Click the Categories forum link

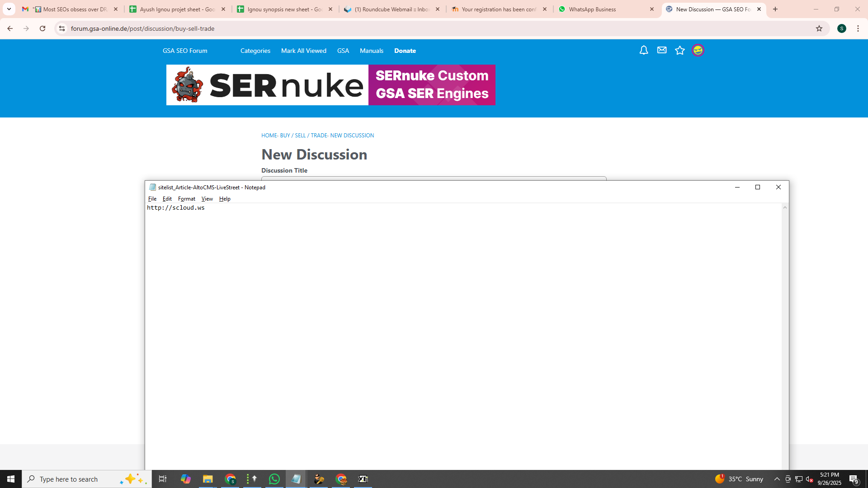pos(255,51)
